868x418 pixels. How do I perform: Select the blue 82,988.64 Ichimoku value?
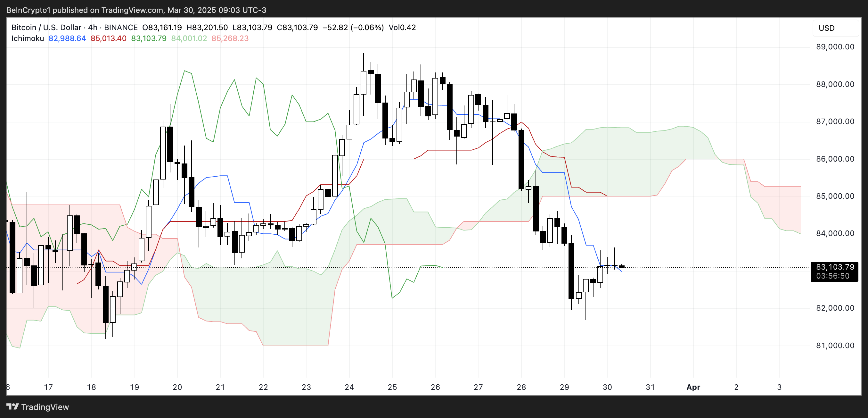67,38
